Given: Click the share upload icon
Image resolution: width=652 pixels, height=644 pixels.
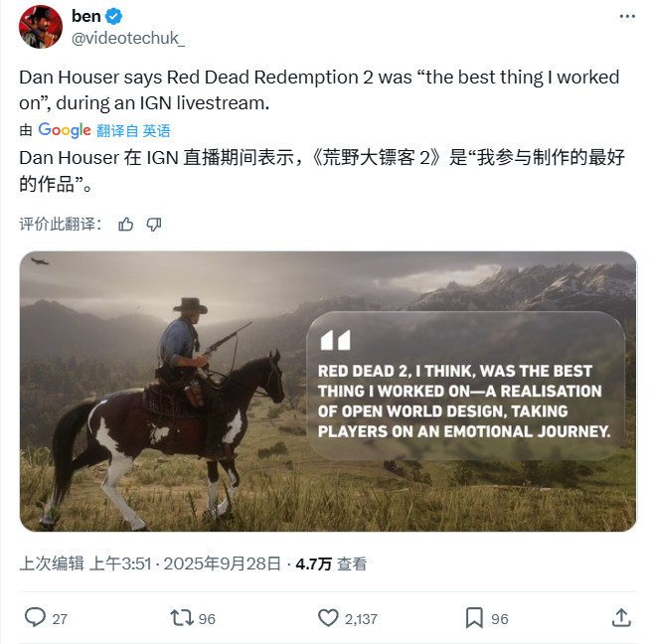Looking at the screenshot, I should point(621,618).
